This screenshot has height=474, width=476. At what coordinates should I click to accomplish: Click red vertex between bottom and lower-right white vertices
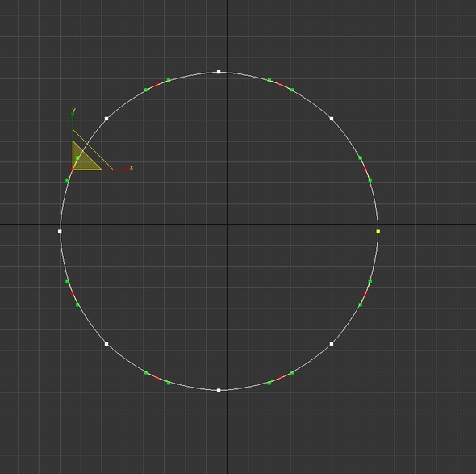pyautogui.click(x=281, y=378)
